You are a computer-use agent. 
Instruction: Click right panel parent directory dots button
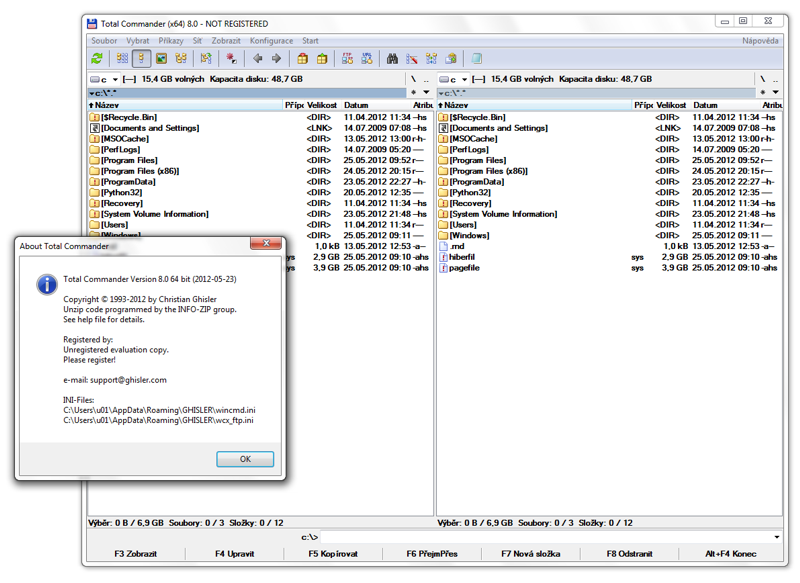pyautogui.click(x=776, y=80)
